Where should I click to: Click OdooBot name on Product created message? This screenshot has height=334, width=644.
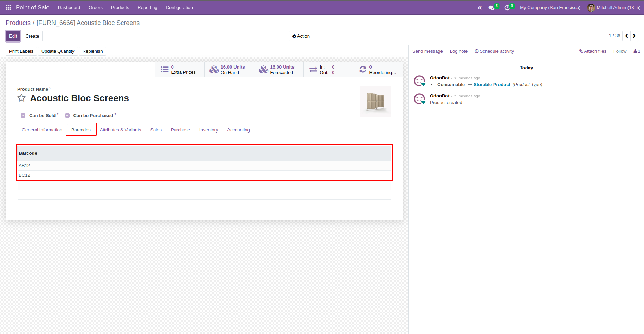(x=439, y=96)
